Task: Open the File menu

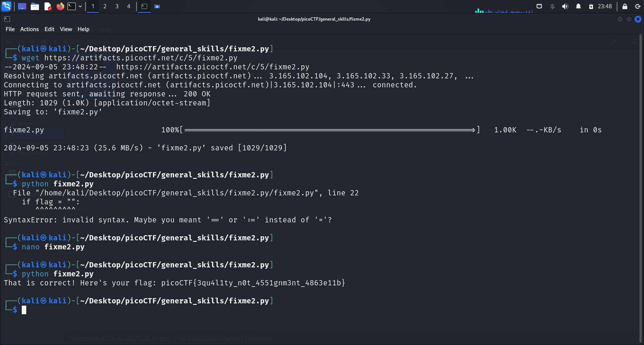Action: (10, 29)
